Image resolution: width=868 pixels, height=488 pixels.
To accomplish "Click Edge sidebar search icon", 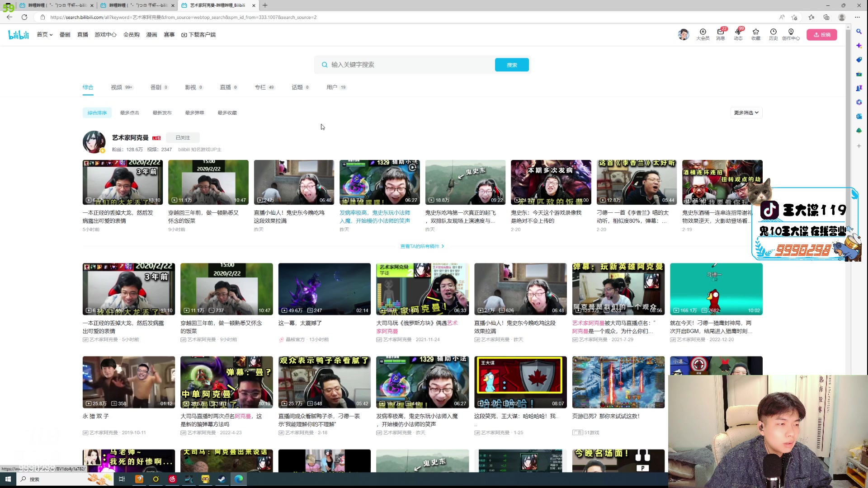I will click(x=859, y=32).
